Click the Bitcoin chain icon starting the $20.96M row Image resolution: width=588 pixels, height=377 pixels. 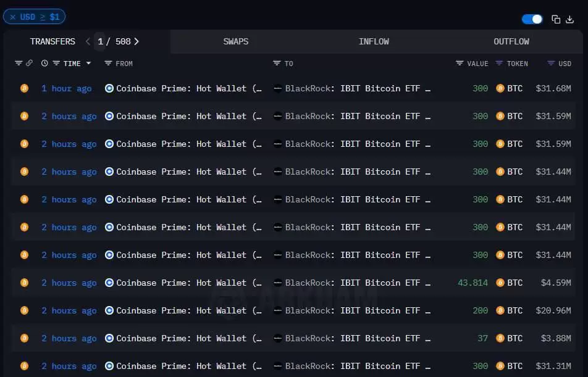pos(24,310)
